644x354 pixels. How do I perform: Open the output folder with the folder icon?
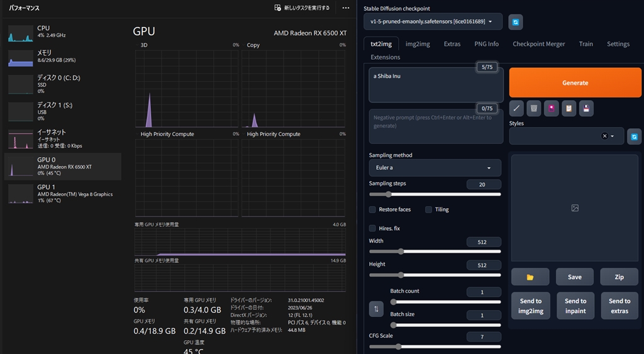point(530,277)
